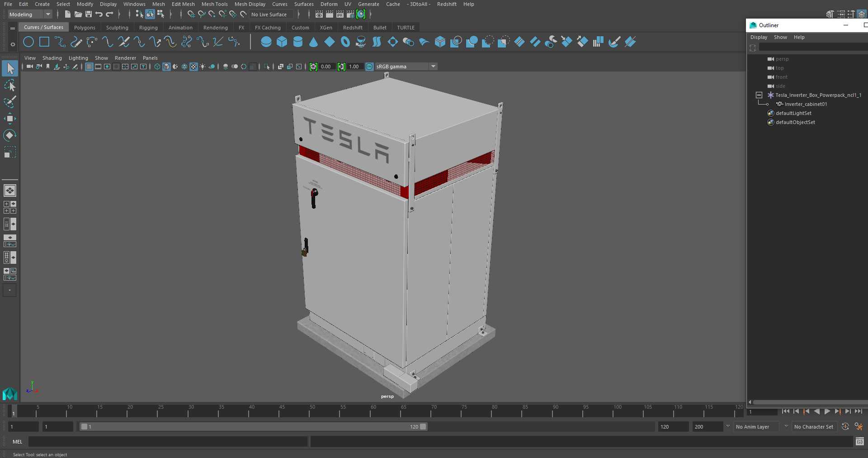
Task: Select Inverter_cabinet01 in the Outliner
Action: coord(806,104)
